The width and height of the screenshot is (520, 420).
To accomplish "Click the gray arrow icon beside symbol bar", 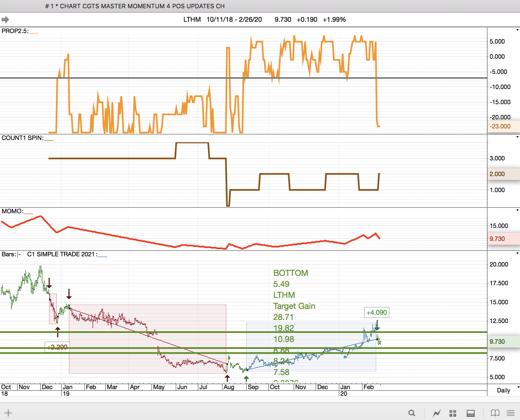I will pos(5,20).
